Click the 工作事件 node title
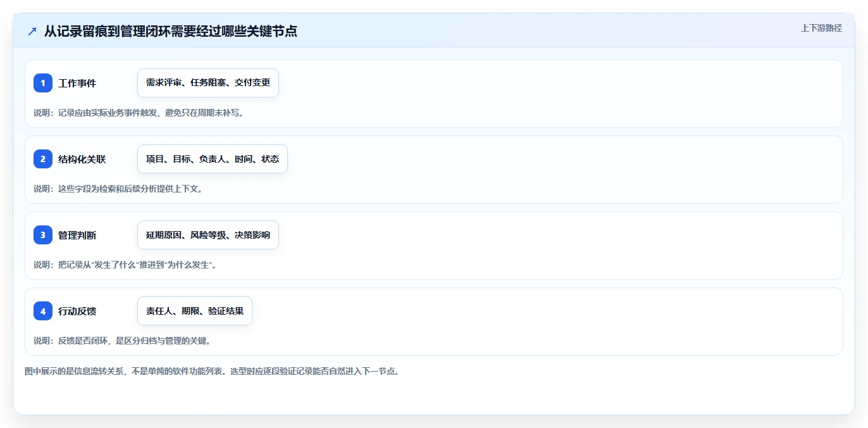The image size is (868, 428). [77, 83]
